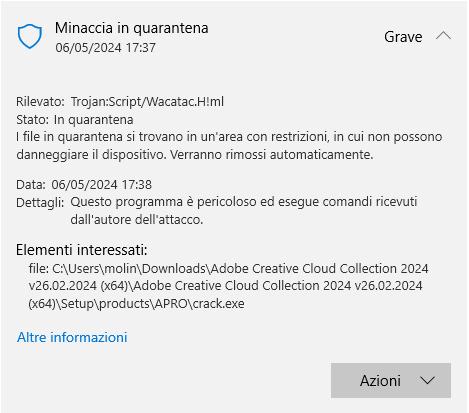The width and height of the screenshot is (469, 413).
Task: Click the Elementi interessati heading
Action: (82, 250)
